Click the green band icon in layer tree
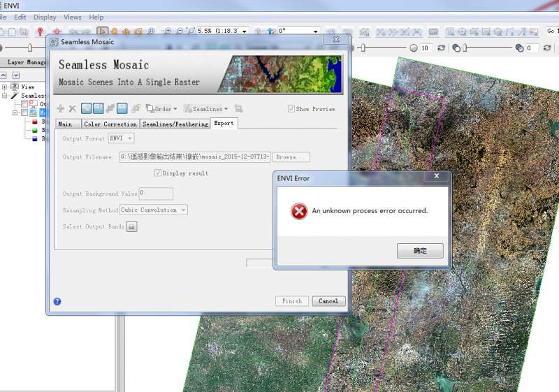 pyautogui.click(x=34, y=130)
